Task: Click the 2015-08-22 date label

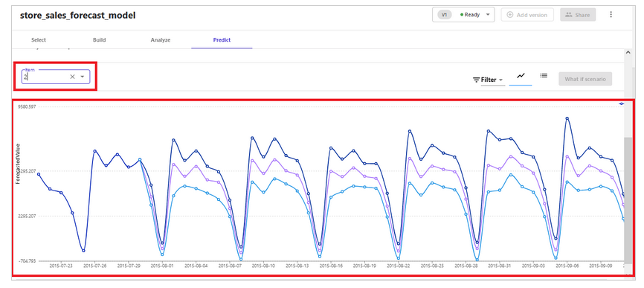Action: click(x=399, y=266)
